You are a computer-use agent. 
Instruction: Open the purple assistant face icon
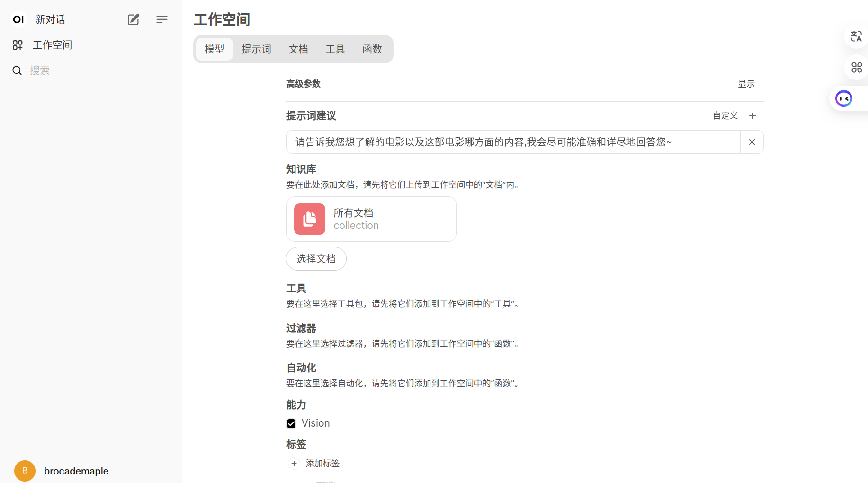point(843,99)
